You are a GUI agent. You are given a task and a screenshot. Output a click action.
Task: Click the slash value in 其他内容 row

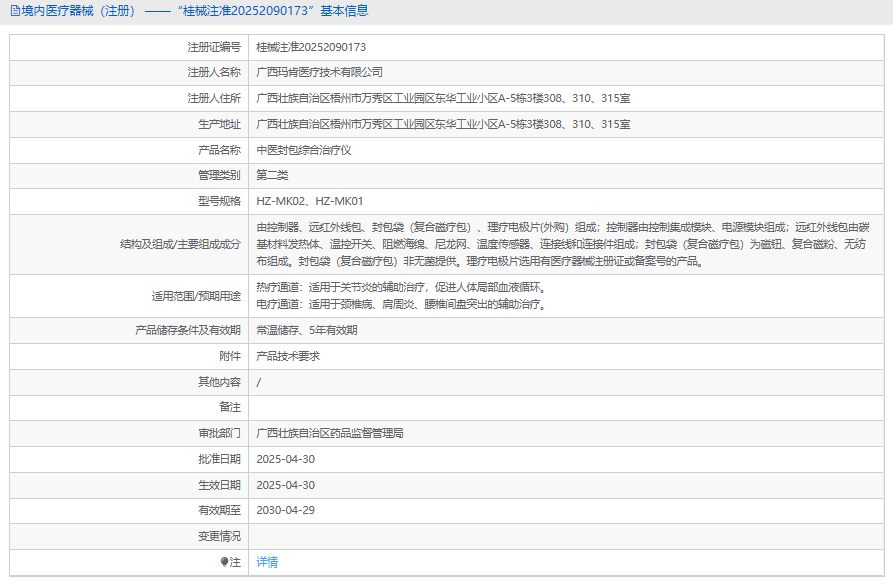(x=259, y=382)
